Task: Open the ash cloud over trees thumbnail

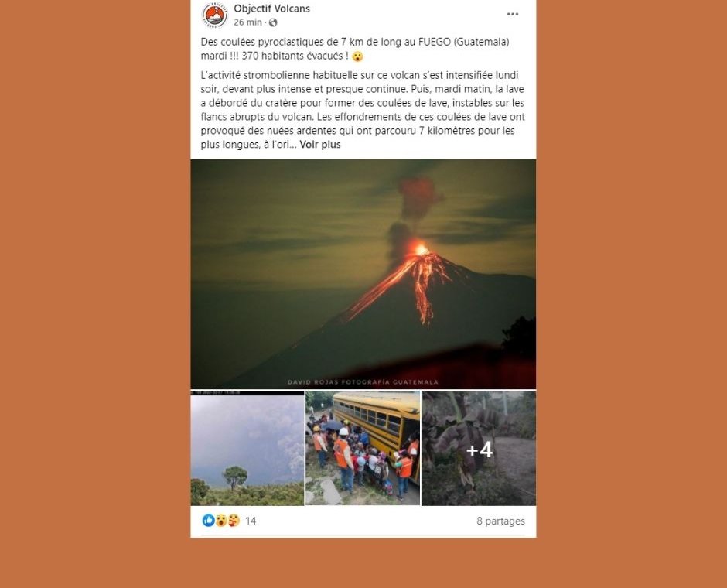Action: [x=247, y=448]
